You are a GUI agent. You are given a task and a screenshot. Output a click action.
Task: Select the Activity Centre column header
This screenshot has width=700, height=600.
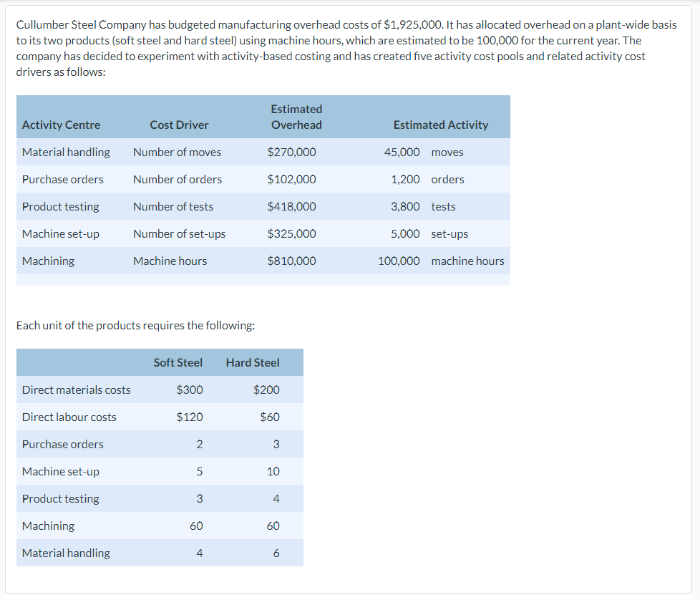click(x=61, y=124)
